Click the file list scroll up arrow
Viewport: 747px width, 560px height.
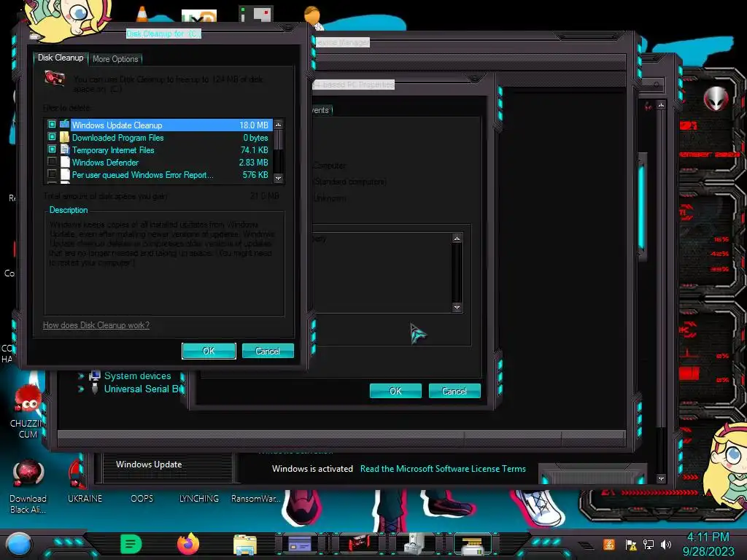278,125
